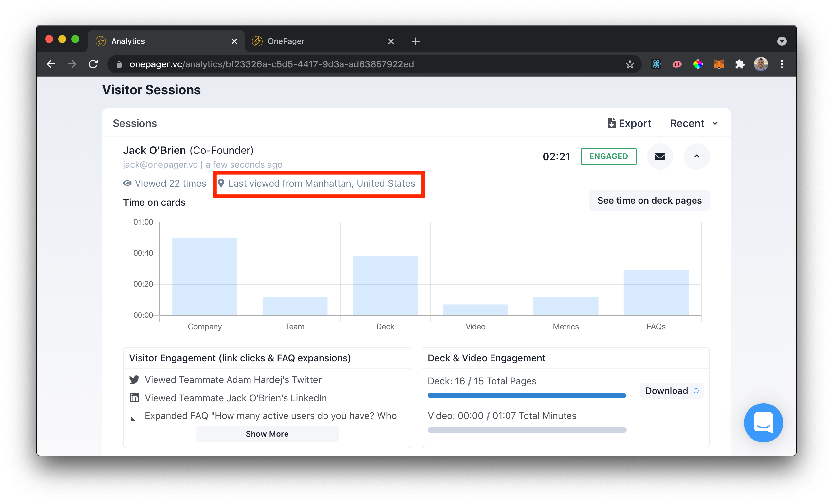Open the Extensions puzzle piece menu
Viewport: 833px width, 504px height.
(740, 64)
